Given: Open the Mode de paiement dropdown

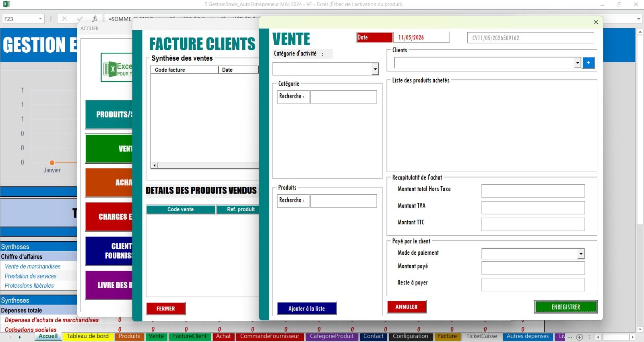Looking at the screenshot, I should [x=581, y=254].
